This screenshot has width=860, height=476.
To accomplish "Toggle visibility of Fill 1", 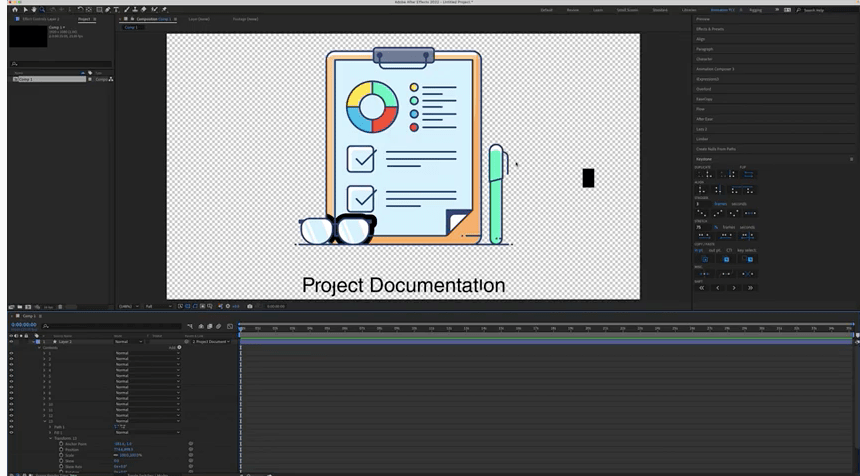I will pos(11,433).
